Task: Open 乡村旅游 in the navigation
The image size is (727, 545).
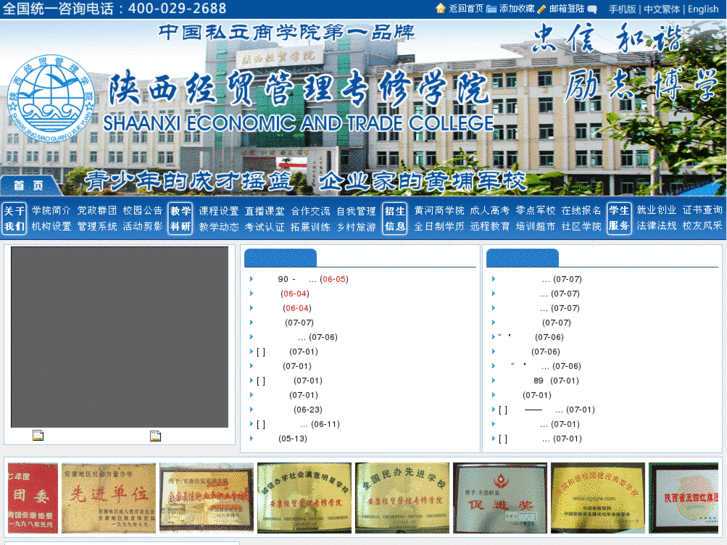Action: click(x=356, y=227)
